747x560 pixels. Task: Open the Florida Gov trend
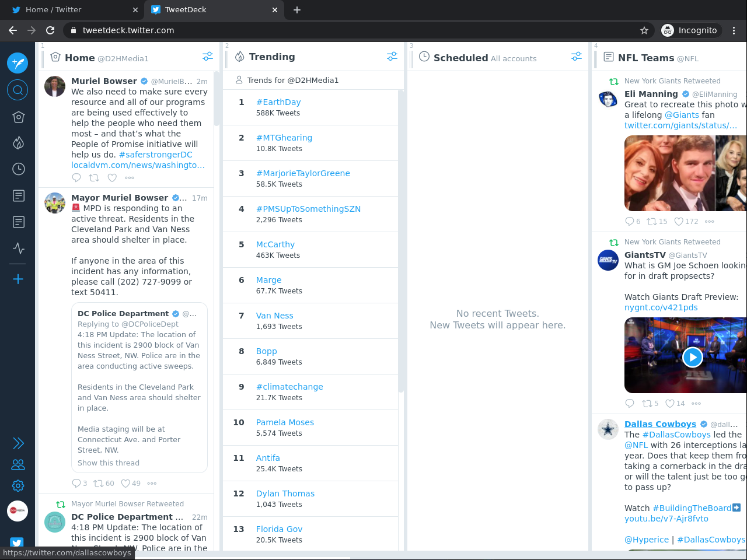pyautogui.click(x=279, y=529)
